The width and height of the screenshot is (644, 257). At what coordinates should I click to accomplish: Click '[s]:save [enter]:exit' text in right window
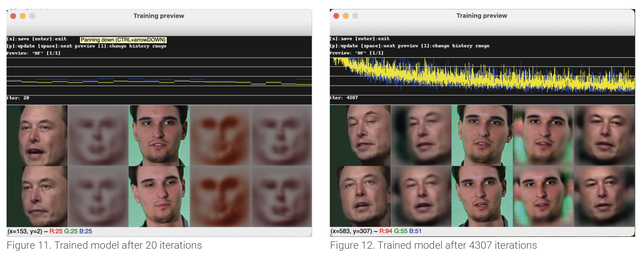tap(360, 39)
